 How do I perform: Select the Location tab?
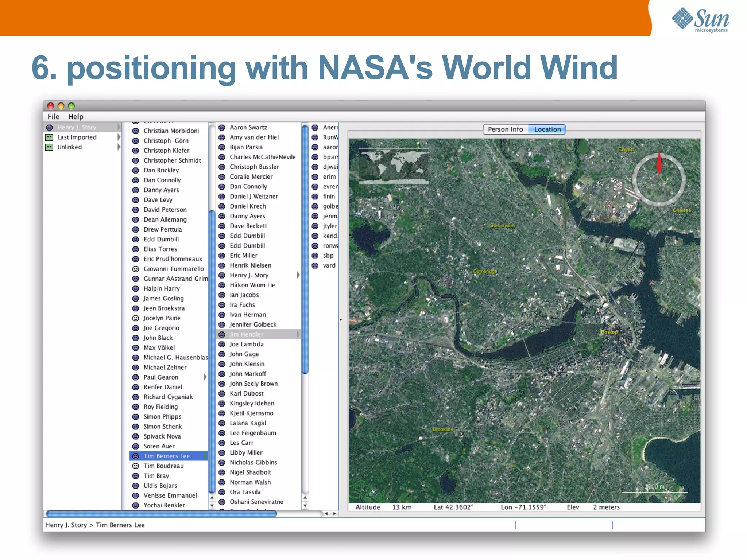[547, 129]
